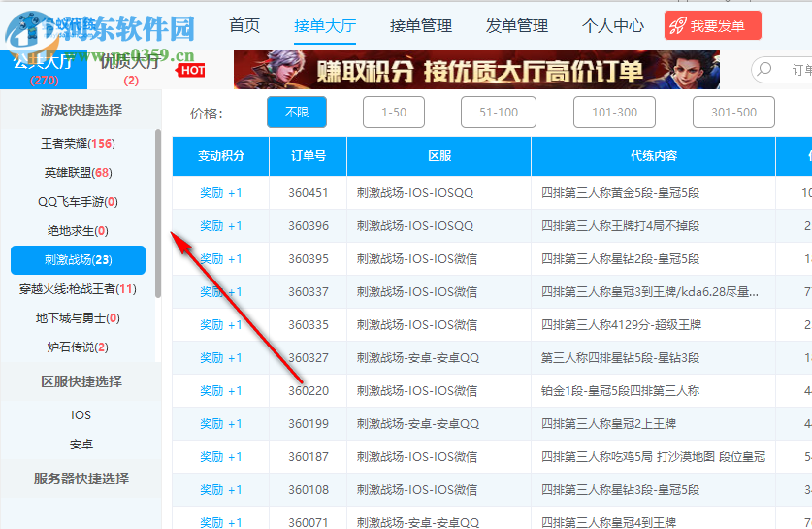This screenshot has height=529, width=812.
Task: Click 刺激战场-IOS-IOSQQ of order 360451
Action: click(415, 193)
